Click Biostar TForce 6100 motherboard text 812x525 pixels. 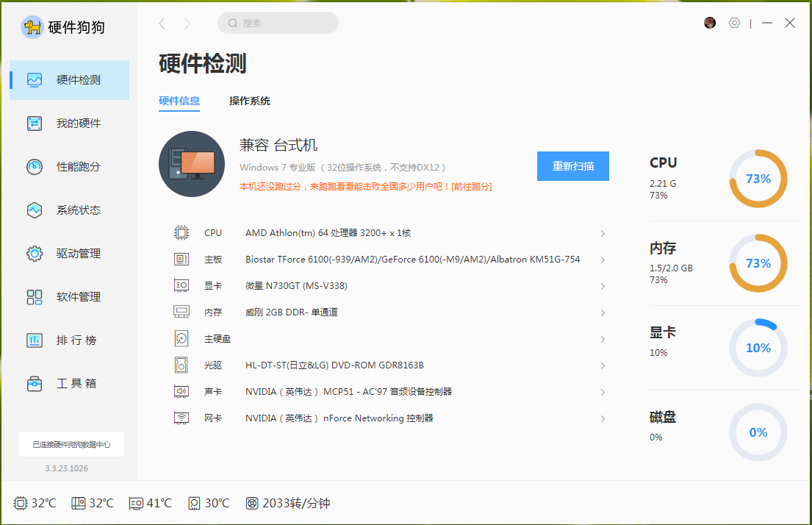click(413, 259)
